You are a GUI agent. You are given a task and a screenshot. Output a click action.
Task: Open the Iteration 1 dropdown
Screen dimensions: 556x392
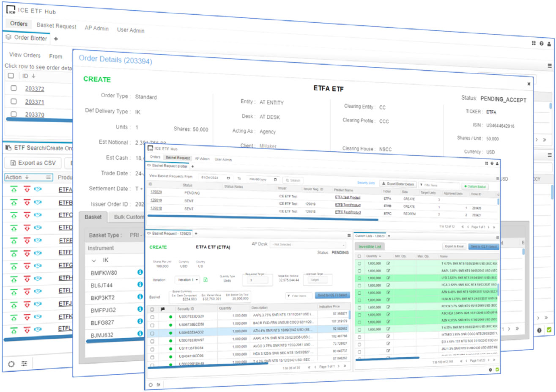[x=188, y=280]
